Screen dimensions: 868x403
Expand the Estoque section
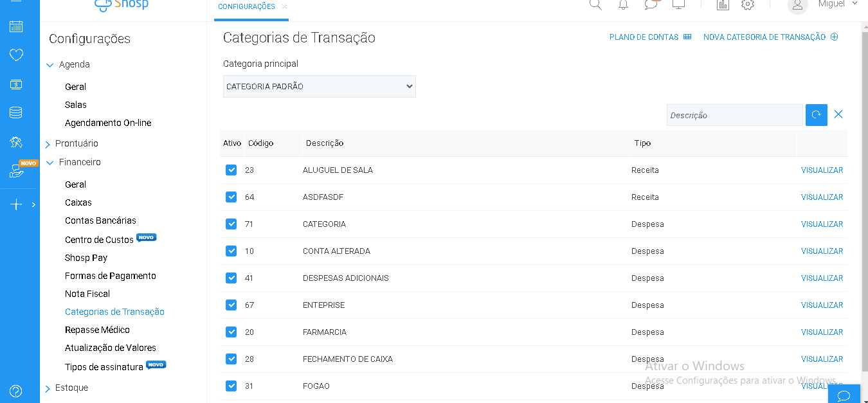[73, 388]
